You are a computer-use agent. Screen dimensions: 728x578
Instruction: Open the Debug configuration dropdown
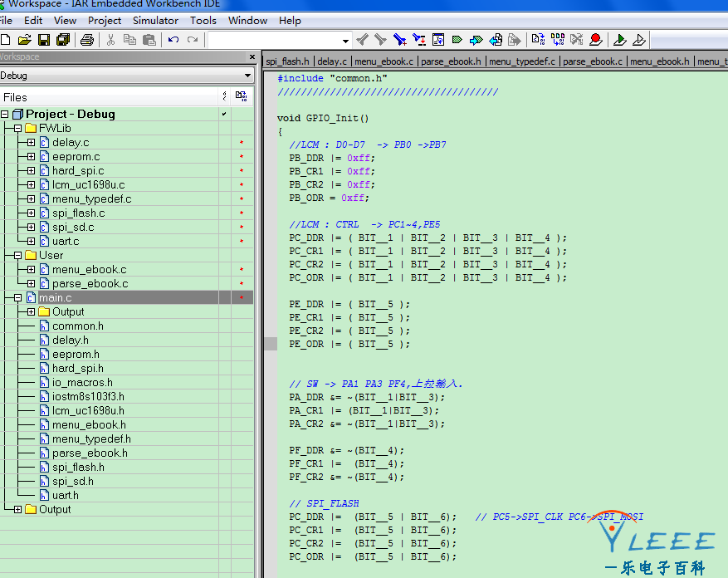(x=247, y=76)
